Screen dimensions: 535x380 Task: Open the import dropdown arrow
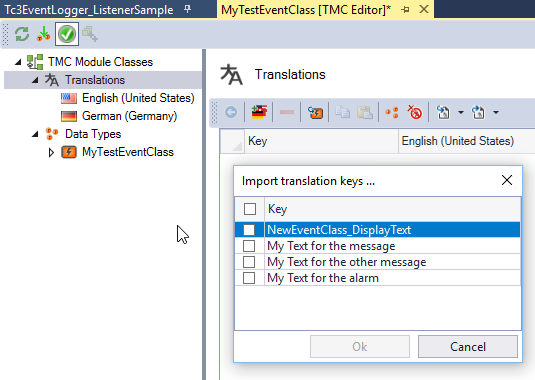461,112
